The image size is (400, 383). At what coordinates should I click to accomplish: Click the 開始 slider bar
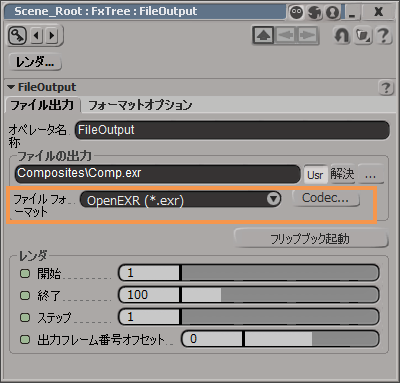280,273
